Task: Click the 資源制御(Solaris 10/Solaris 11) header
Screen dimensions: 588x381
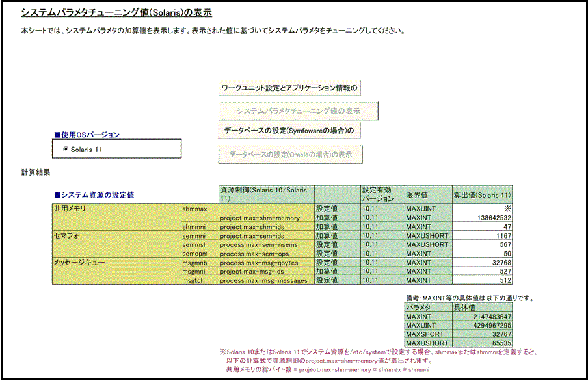Action: coord(266,194)
